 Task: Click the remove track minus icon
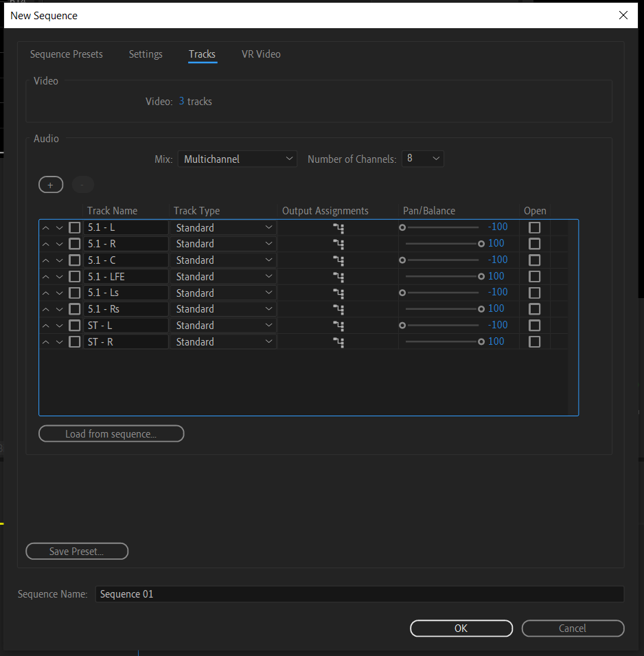[x=82, y=184]
